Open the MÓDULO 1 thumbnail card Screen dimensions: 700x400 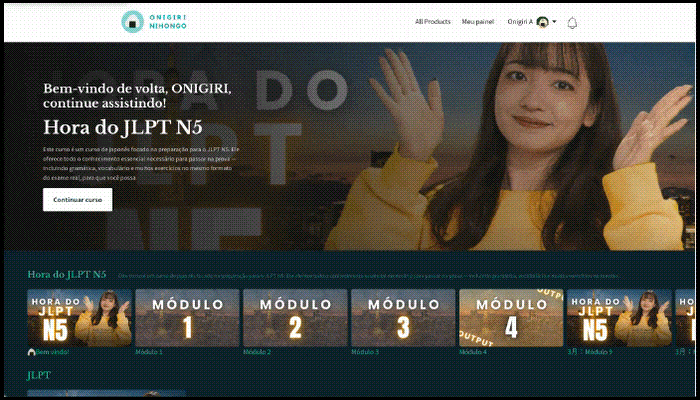pyautogui.click(x=188, y=318)
